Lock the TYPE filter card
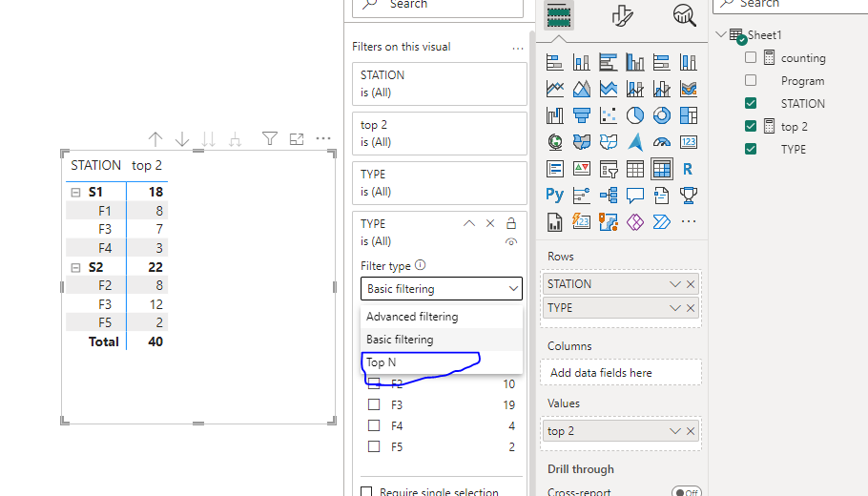 click(x=511, y=223)
